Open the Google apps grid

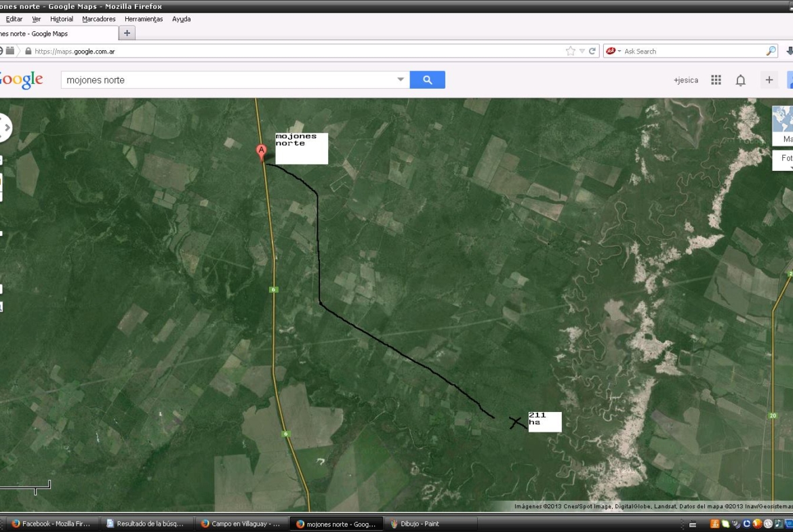point(716,80)
